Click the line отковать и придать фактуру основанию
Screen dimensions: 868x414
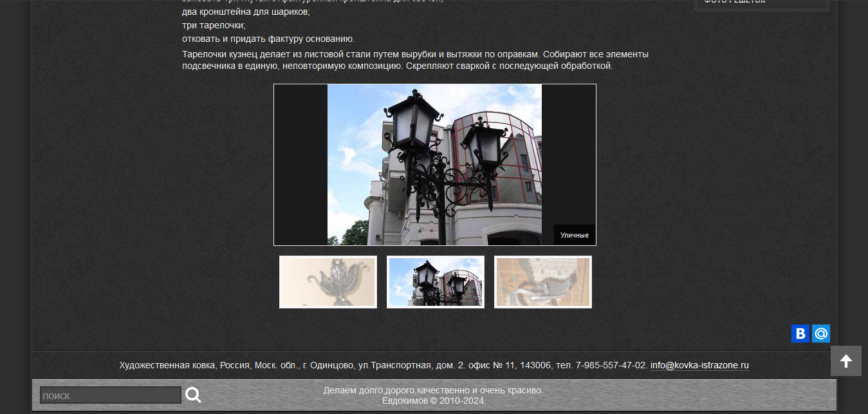(x=268, y=39)
